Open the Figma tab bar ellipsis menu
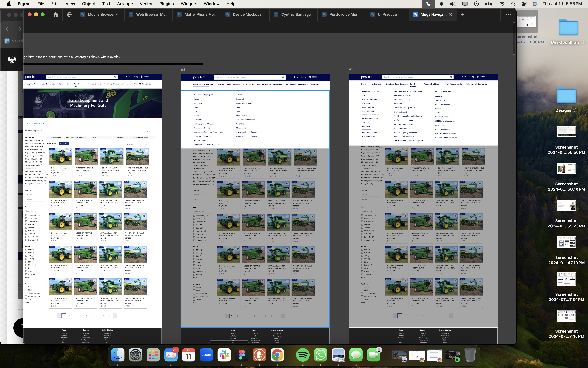 (x=509, y=15)
